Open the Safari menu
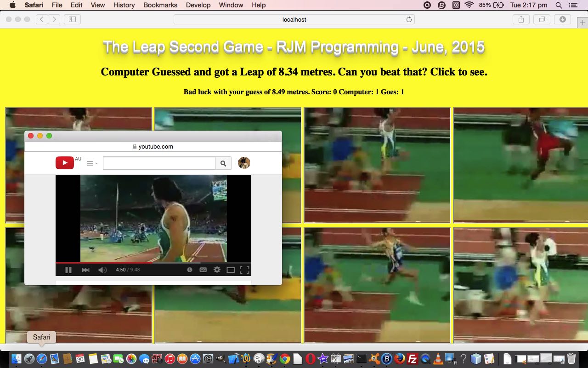 click(34, 5)
